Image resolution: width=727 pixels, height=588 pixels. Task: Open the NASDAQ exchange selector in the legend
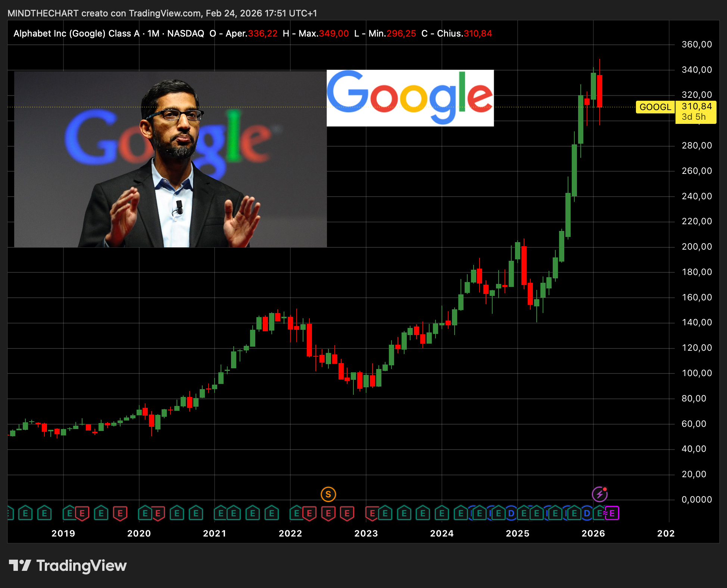[x=185, y=34]
